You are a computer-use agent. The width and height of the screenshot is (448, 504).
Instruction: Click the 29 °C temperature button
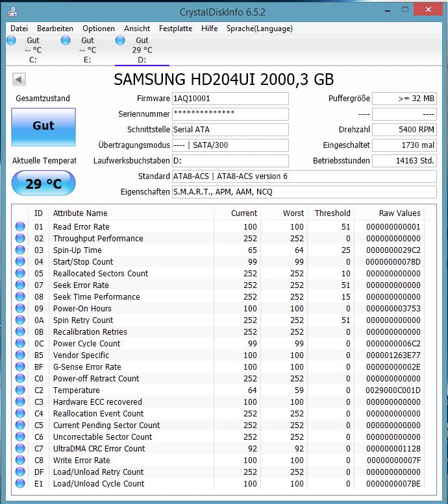coord(44,183)
